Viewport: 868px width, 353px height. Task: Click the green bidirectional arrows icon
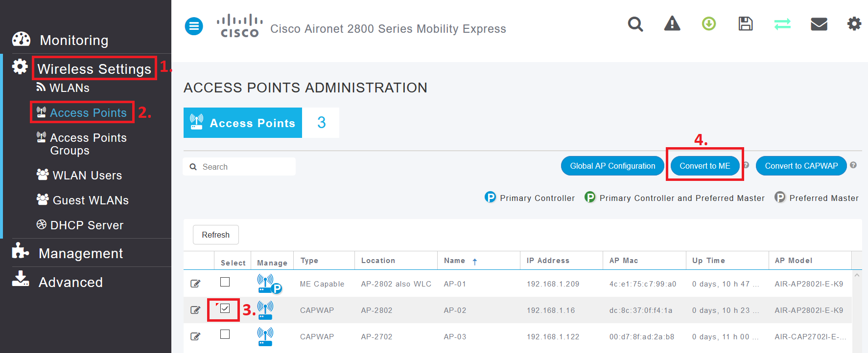782,23
